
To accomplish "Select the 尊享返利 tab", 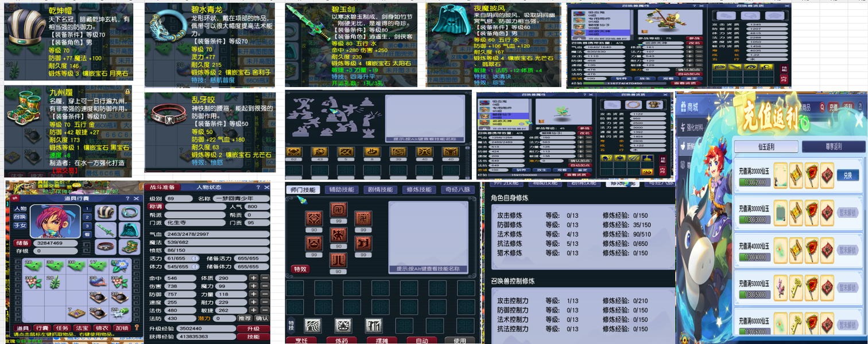I will coord(833,146).
